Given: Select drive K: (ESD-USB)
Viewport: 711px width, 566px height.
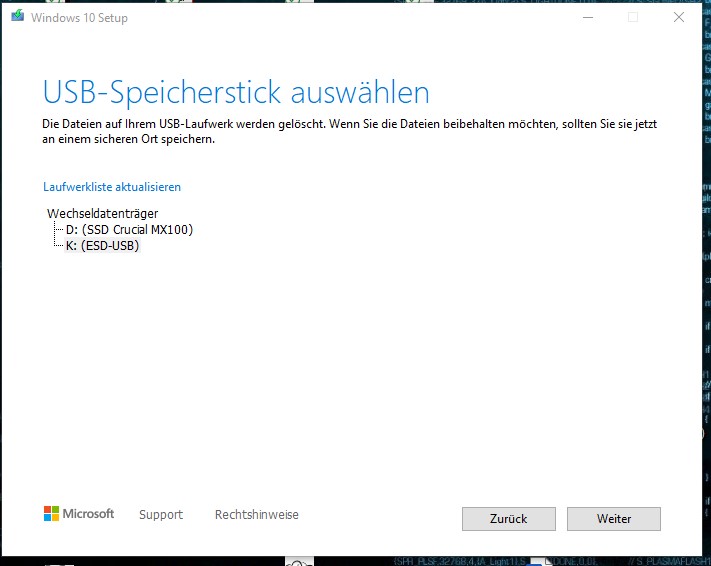Looking at the screenshot, I should pos(102,246).
